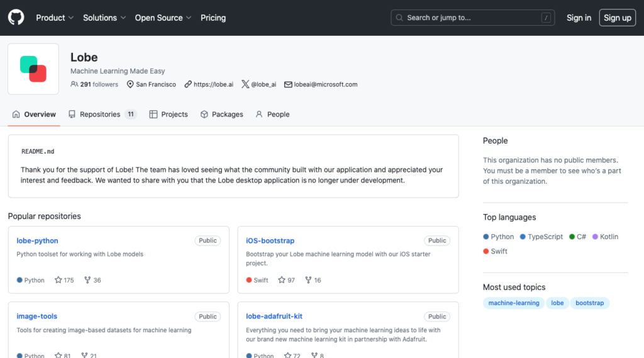The image size is (644, 358).
Task: Open the GitHub Octocat home logo
Action: [16, 18]
